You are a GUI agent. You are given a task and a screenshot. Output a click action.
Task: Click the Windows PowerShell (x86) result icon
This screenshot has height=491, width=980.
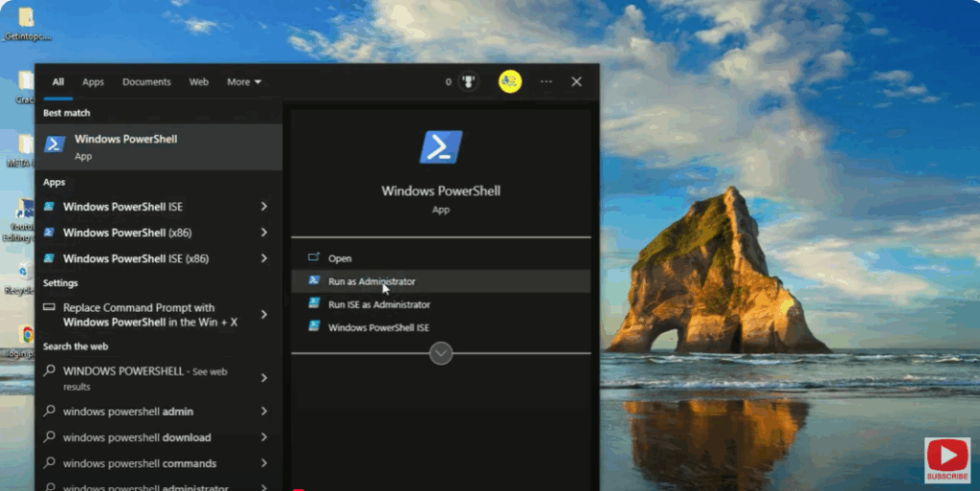tap(49, 232)
